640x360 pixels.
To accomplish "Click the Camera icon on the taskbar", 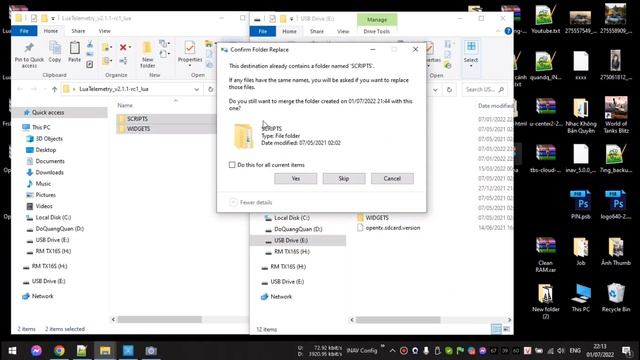I will click(x=151, y=351).
